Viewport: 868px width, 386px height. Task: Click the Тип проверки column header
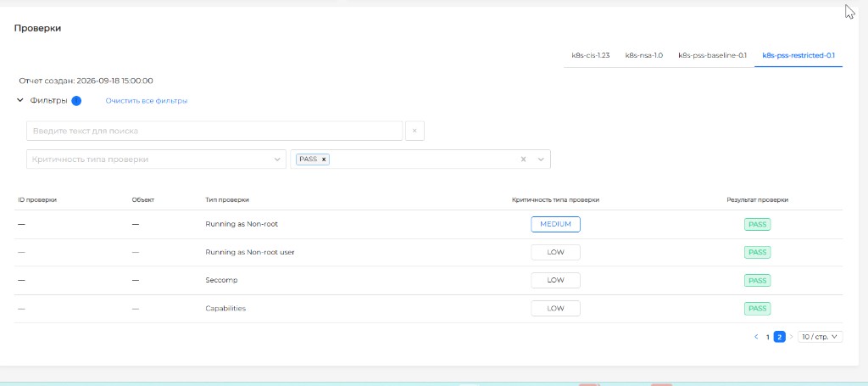click(x=227, y=200)
